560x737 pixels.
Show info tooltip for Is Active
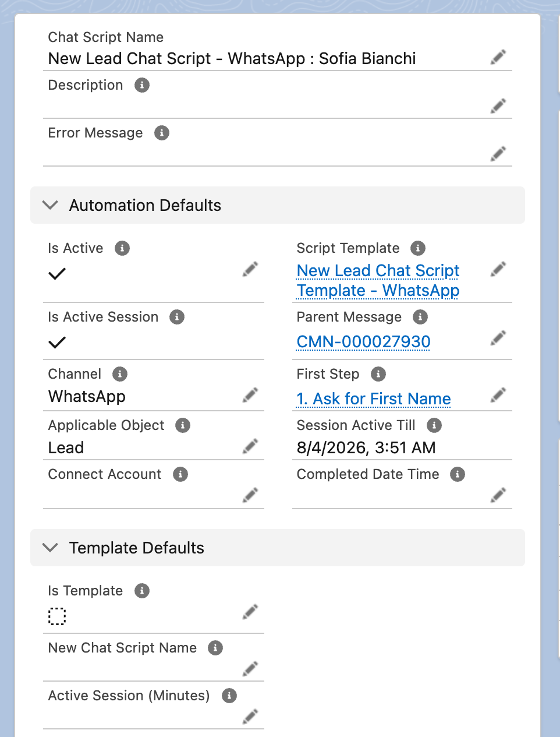[x=122, y=248]
